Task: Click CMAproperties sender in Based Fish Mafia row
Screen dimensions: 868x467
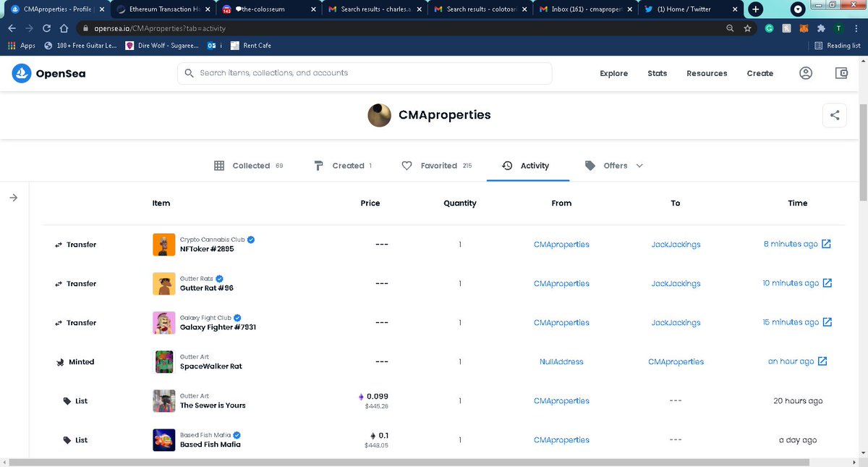Action: 561,439
